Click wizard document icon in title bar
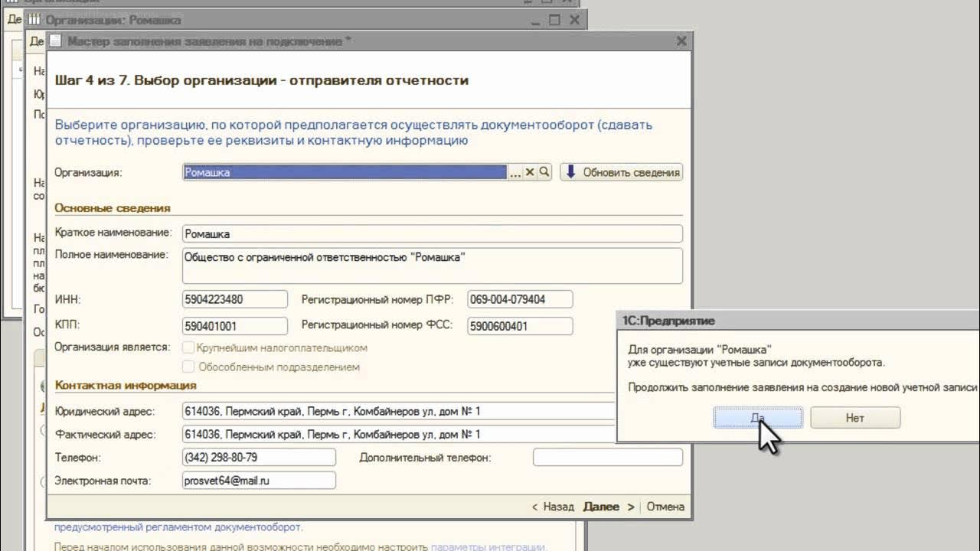This screenshot has width=980, height=551. point(56,41)
